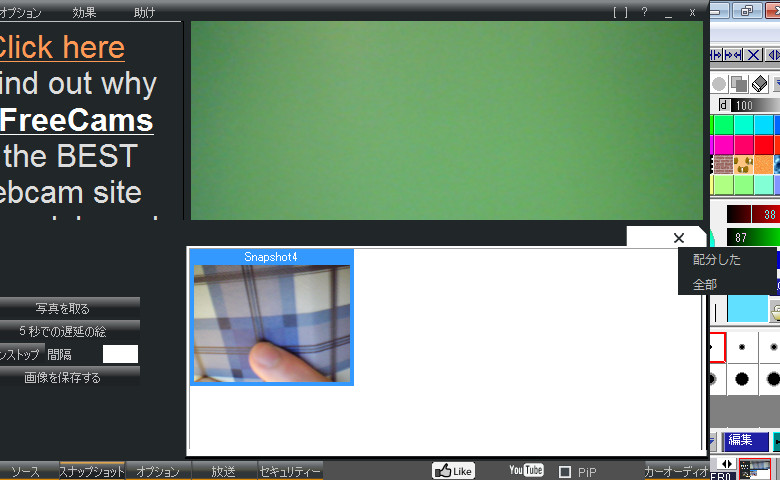Screen dimensions: 780x480
Task: Click the inward-arrows icon in paint toolbar
Action: coord(733,55)
